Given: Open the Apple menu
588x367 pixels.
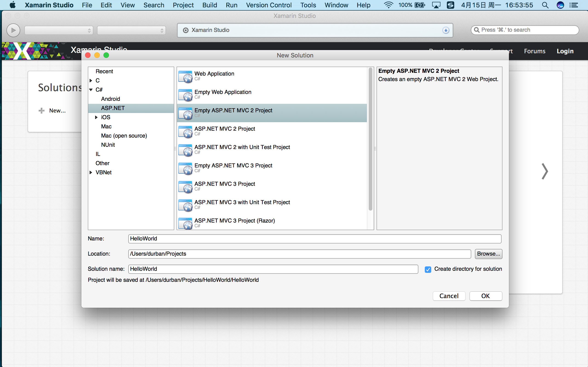Looking at the screenshot, I should 12,5.
